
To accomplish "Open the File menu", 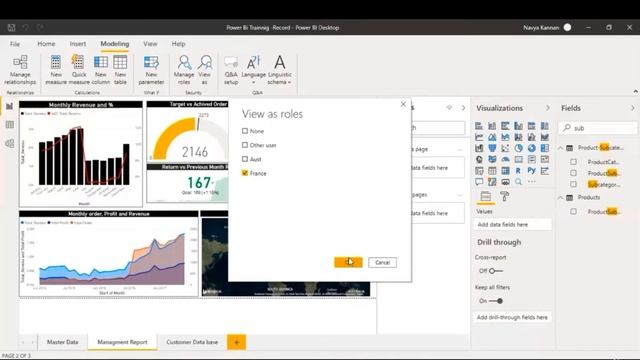I will click(15, 44).
